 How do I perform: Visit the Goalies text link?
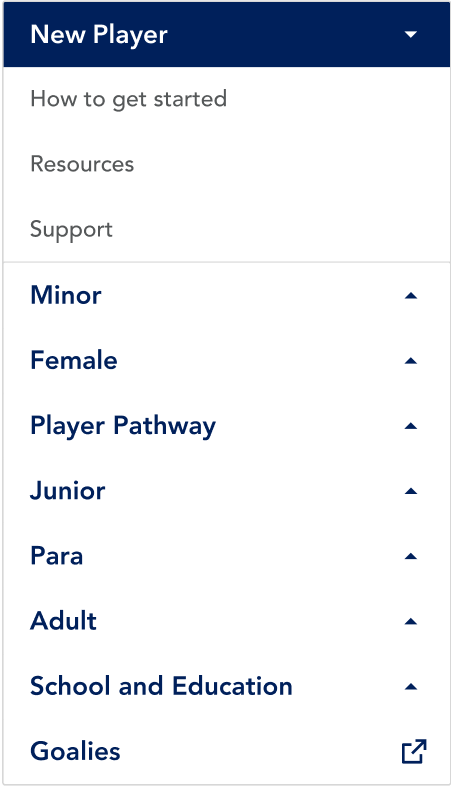coord(75,751)
